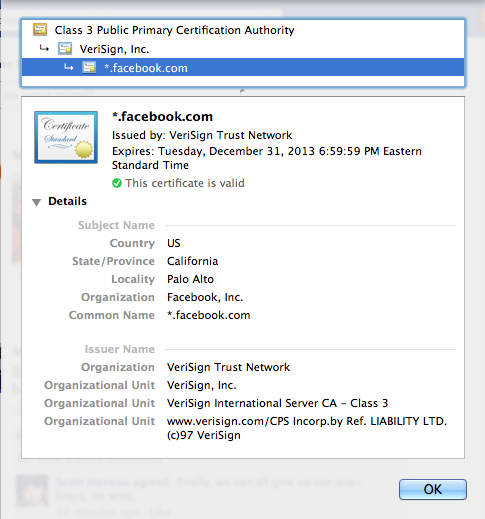485x519 pixels.
Task: Click the www.verisign.com/CPS organizational unit text
Action: [x=307, y=428]
